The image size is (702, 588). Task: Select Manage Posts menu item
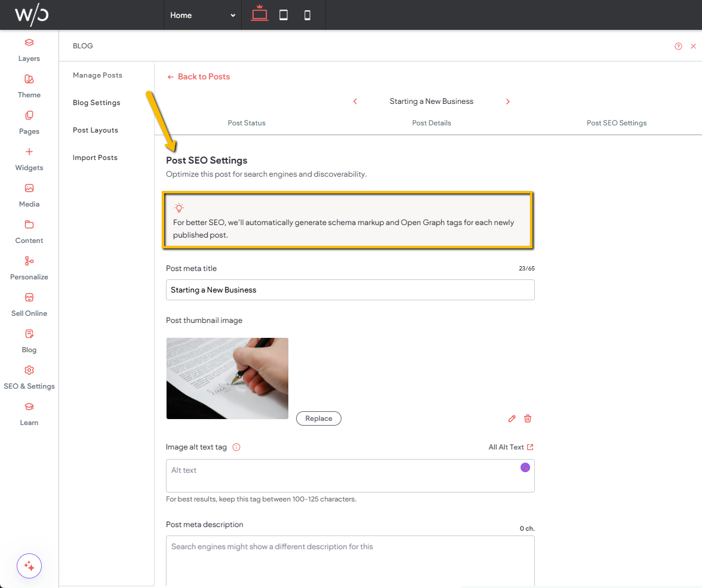(98, 75)
